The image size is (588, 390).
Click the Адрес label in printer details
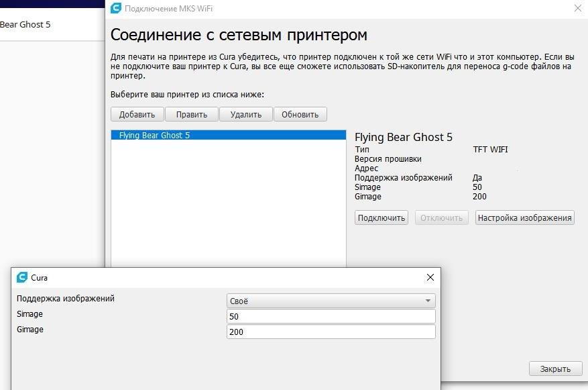pyautogui.click(x=366, y=168)
